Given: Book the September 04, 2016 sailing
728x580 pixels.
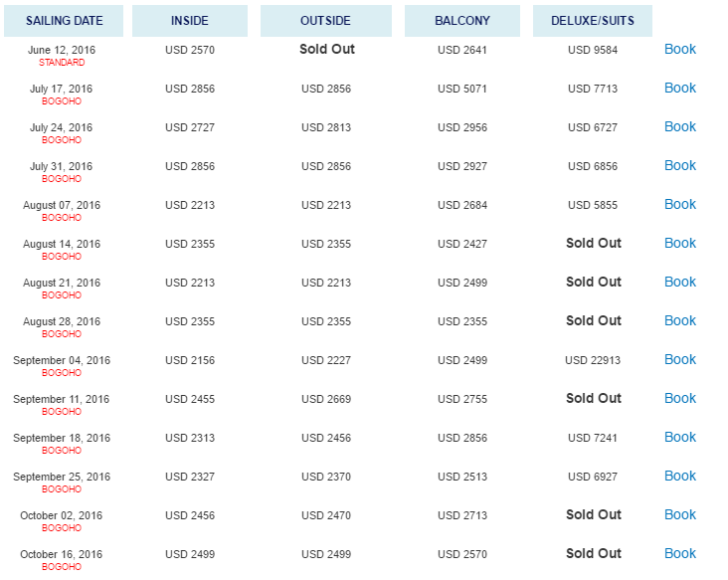Looking at the screenshot, I should point(679,359).
